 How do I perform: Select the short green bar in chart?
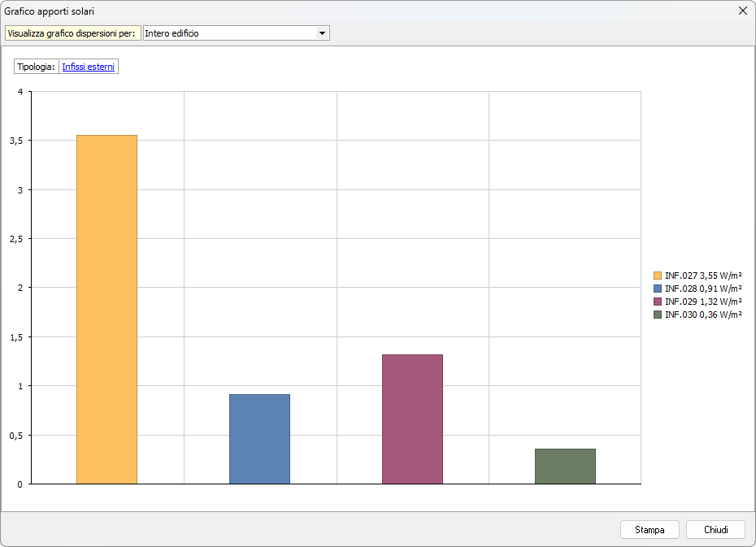pos(565,466)
